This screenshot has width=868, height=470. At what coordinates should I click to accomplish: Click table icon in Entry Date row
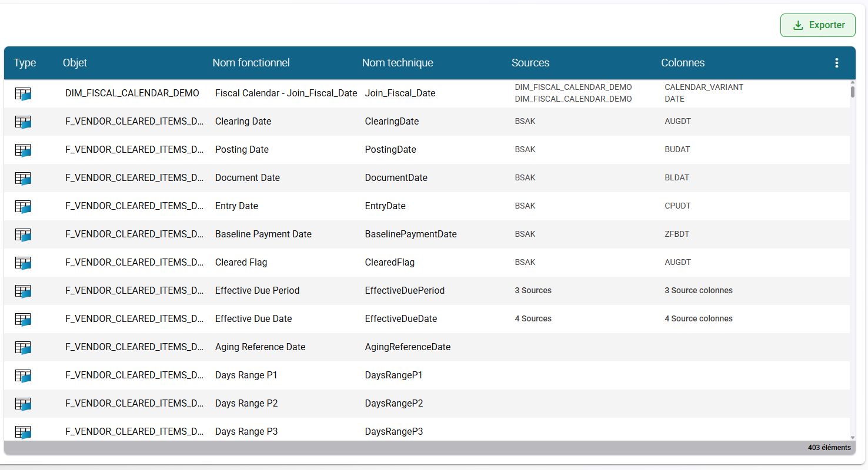(x=23, y=206)
